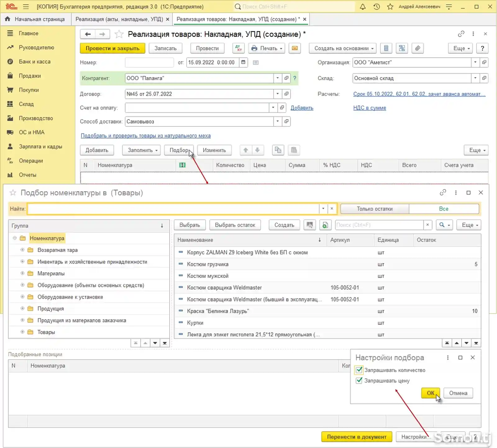This screenshot has width=497, height=448.
Task: Click magnifier search icon in selection window
Action: coord(444,225)
